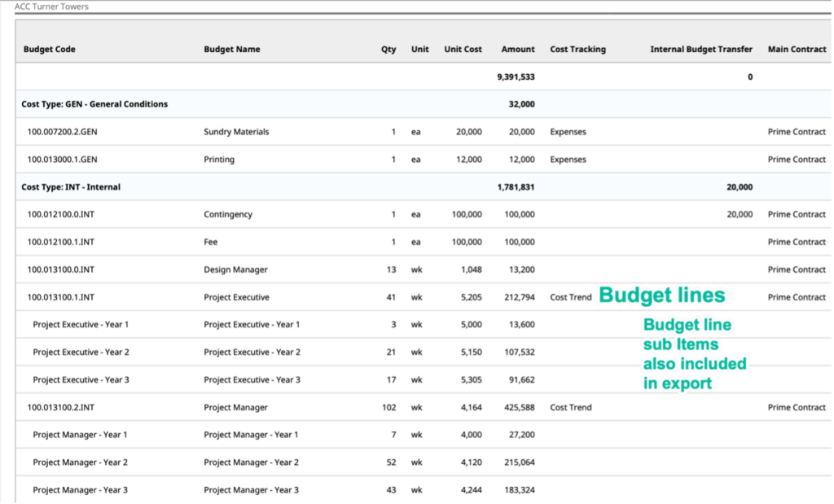The width and height of the screenshot is (834, 504).
Task: Click the Project Executive budget code 100.013100.1.INT
Action: click(x=60, y=297)
